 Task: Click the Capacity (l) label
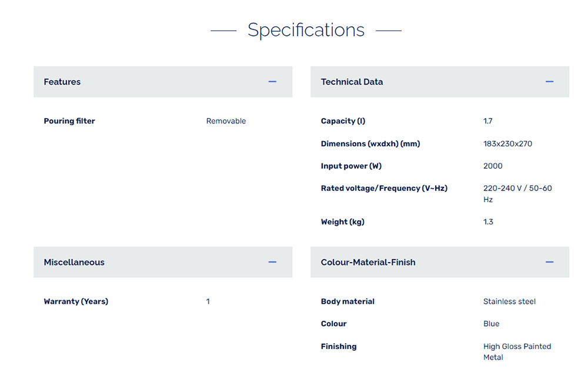[343, 121]
